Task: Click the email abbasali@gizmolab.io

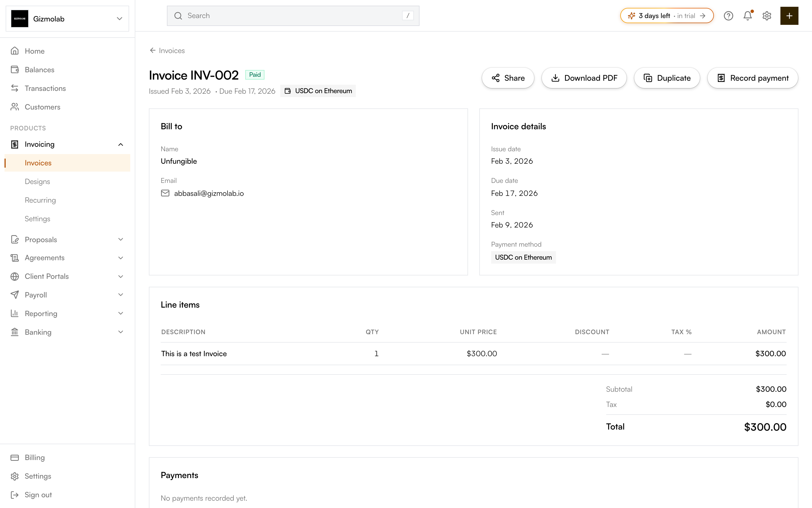Action: [209, 193]
